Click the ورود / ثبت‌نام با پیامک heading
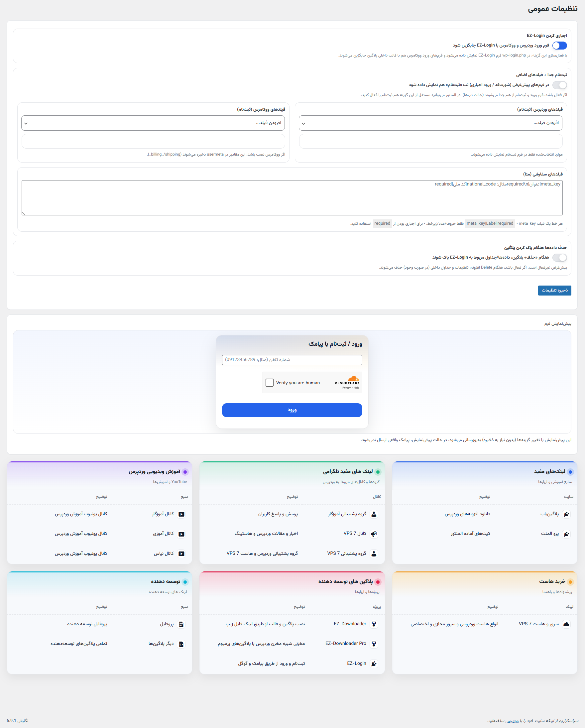Screen dimensions: 585x728 (x=335, y=344)
